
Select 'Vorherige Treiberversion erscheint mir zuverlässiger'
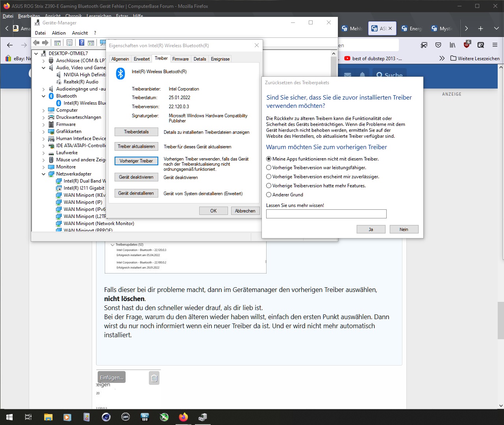tap(269, 177)
